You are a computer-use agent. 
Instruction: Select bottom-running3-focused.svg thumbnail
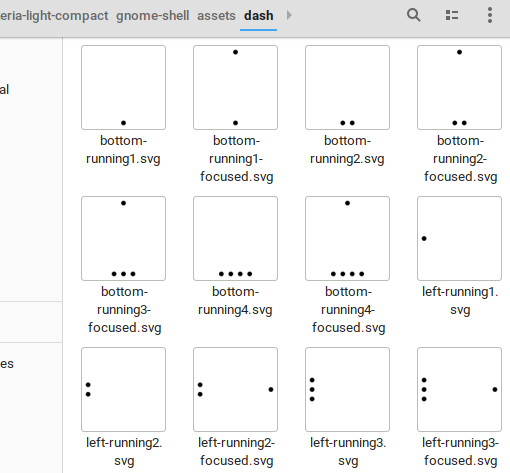pos(123,238)
